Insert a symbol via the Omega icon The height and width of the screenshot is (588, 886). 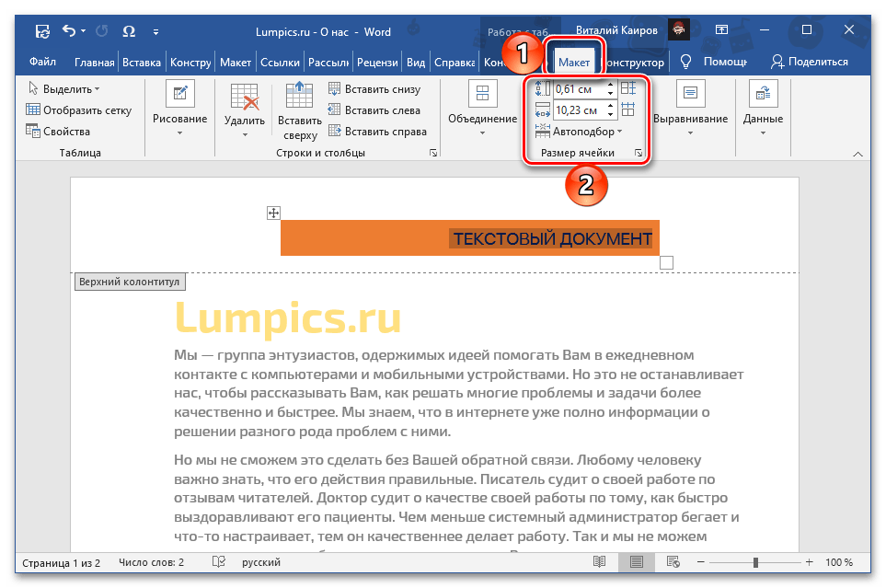click(129, 31)
